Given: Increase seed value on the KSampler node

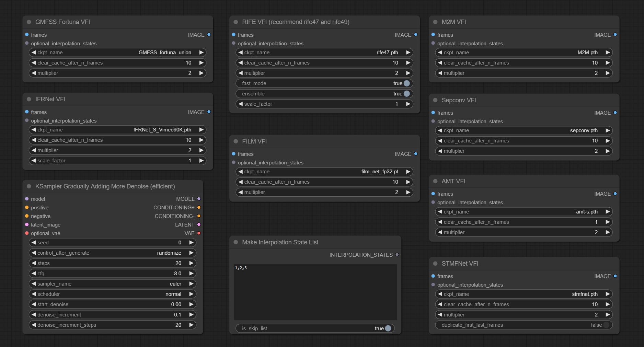Looking at the screenshot, I should click(192, 243).
